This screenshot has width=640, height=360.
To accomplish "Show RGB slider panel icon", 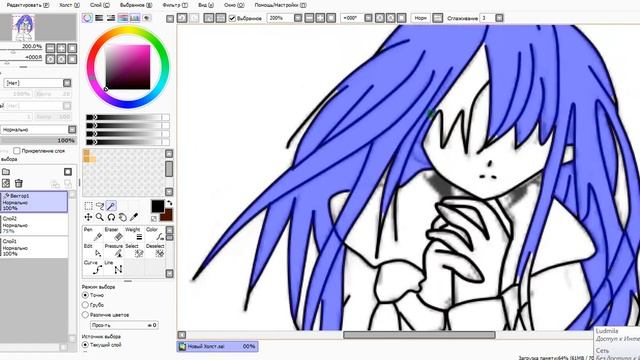I will coord(99,18).
